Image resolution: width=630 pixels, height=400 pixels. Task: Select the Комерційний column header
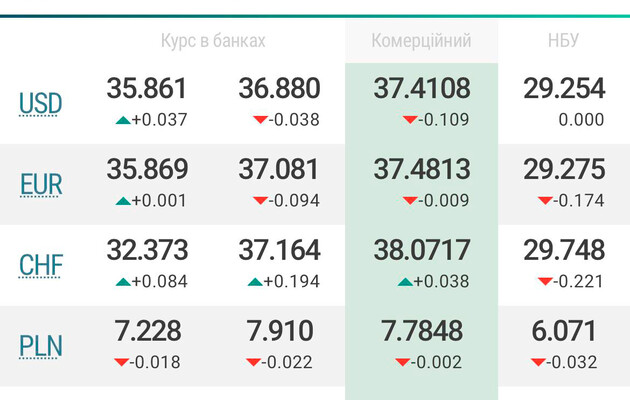point(421,41)
